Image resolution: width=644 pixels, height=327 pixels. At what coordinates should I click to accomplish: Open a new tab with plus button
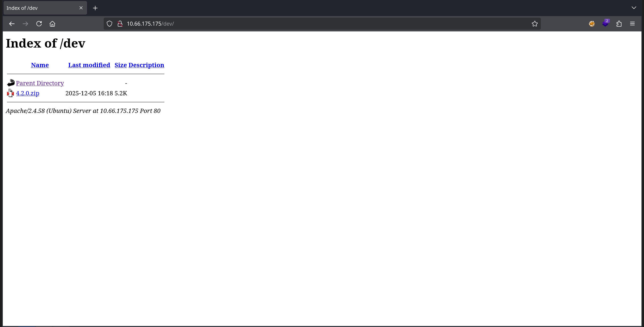(95, 8)
